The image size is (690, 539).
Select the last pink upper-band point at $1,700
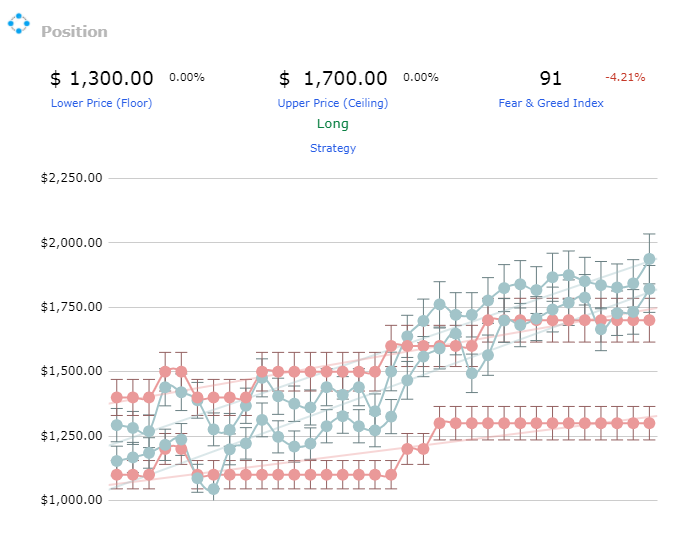pyautogui.click(x=650, y=320)
